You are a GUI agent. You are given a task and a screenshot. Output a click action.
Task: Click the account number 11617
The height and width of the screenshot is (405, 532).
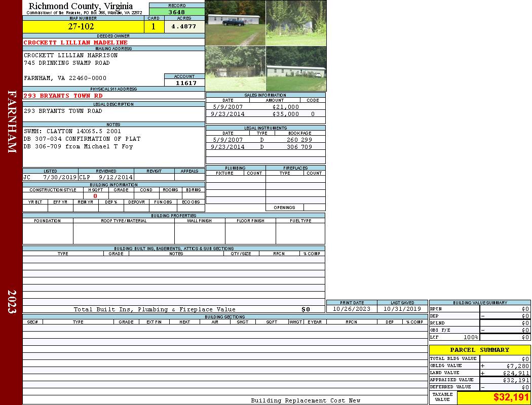pyautogui.click(x=184, y=83)
